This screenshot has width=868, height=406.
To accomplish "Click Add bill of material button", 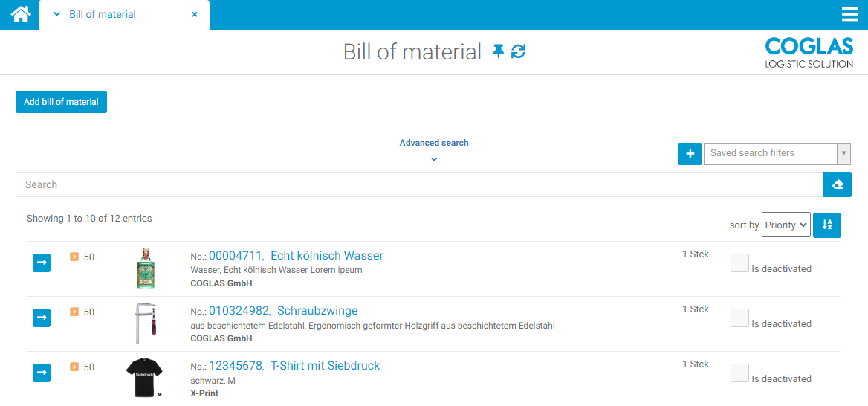I will pyautogui.click(x=61, y=102).
